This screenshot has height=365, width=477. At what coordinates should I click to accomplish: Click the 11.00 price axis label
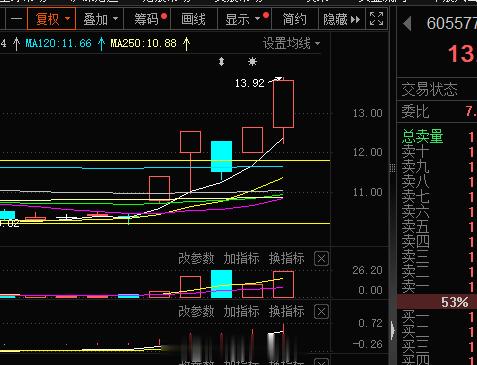pyautogui.click(x=367, y=192)
